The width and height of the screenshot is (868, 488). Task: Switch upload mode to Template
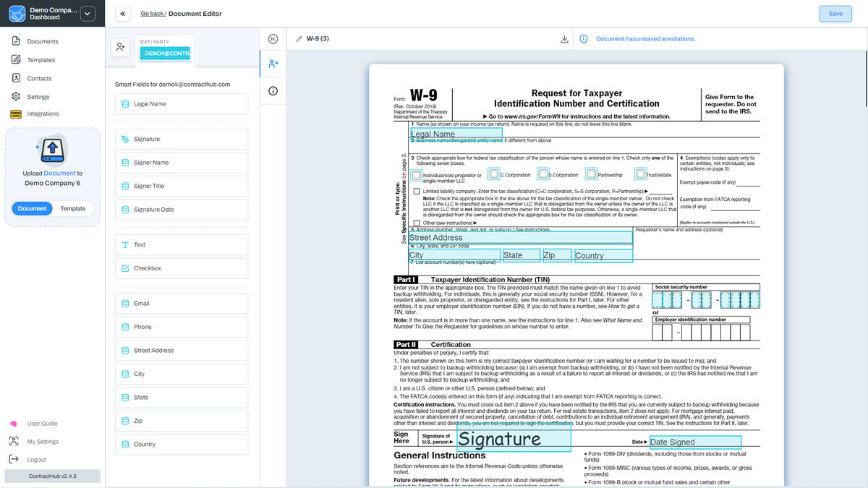[73, 208]
